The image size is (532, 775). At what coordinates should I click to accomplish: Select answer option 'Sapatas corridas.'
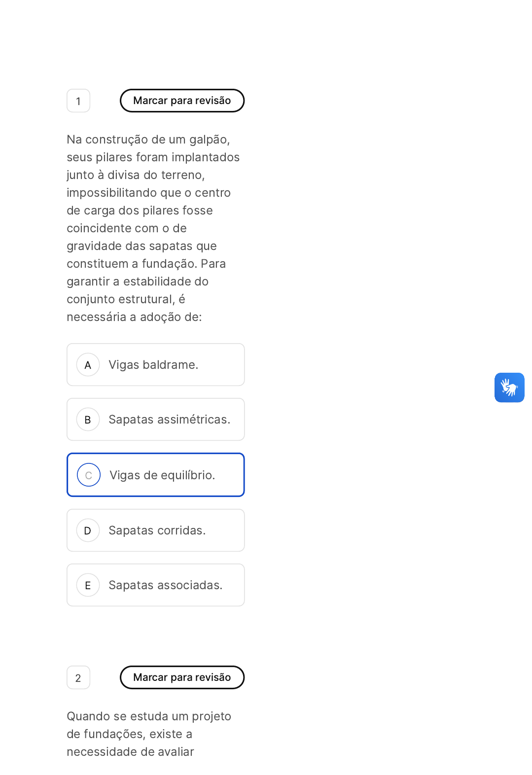click(x=157, y=530)
